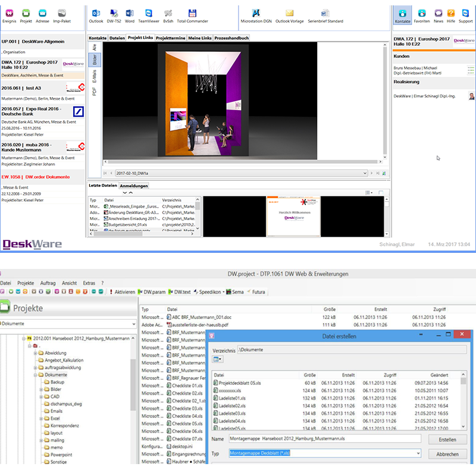Image resolution: width=476 pixels, height=476 pixels.
Task: Launch Futura from the DW.project toolbar
Action: point(256,292)
